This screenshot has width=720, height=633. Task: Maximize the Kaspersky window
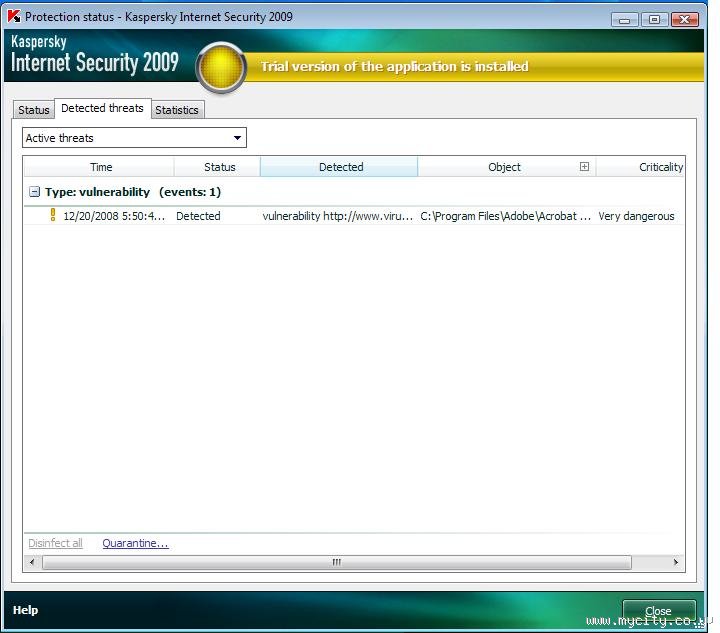click(654, 19)
